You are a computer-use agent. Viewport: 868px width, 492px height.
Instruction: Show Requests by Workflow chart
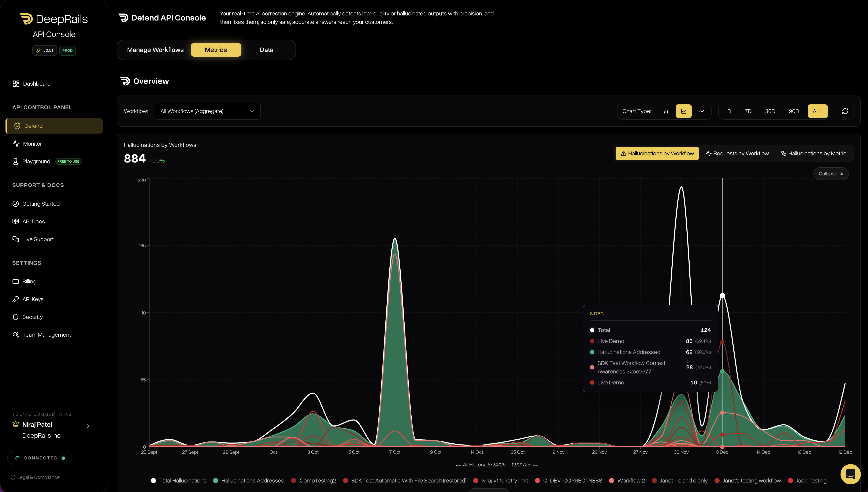tap(738, 153)
